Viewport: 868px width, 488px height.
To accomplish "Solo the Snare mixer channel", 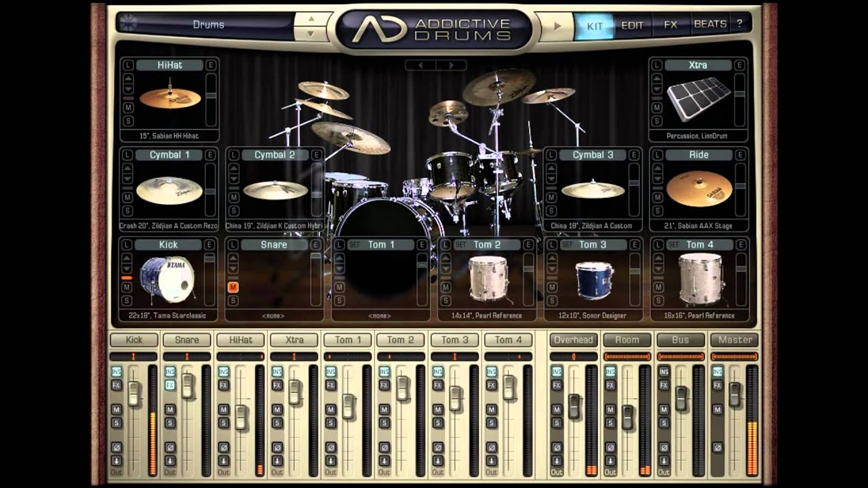I will (170, 423).
